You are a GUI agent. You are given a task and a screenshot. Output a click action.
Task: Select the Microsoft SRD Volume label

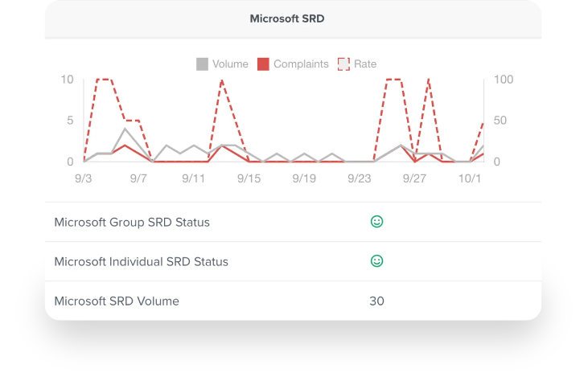(117, 301)
